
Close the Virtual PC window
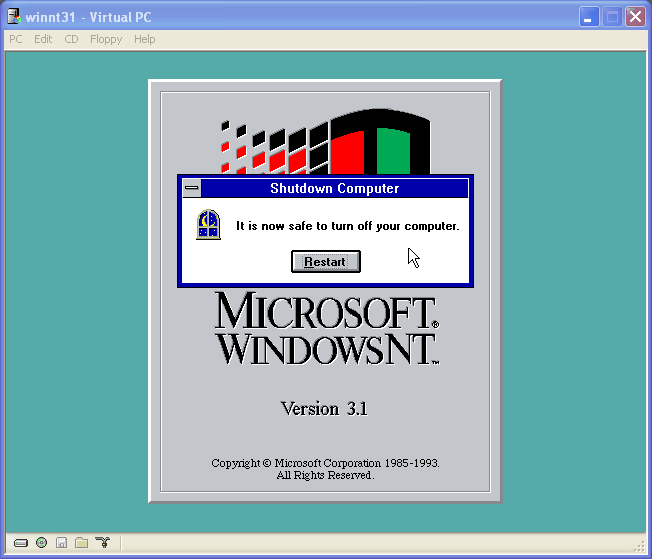coord(635,17)
